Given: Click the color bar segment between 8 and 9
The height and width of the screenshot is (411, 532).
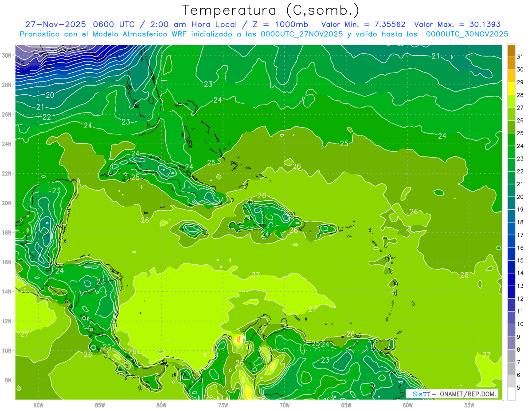Looking at the screenshot, I should tap(511, 343).
